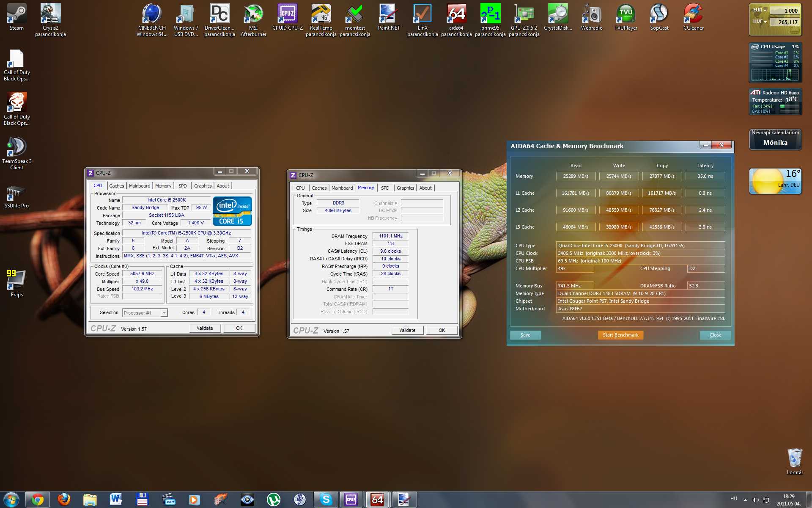Open the uTorrent taskbar icon

click(274, 500)
